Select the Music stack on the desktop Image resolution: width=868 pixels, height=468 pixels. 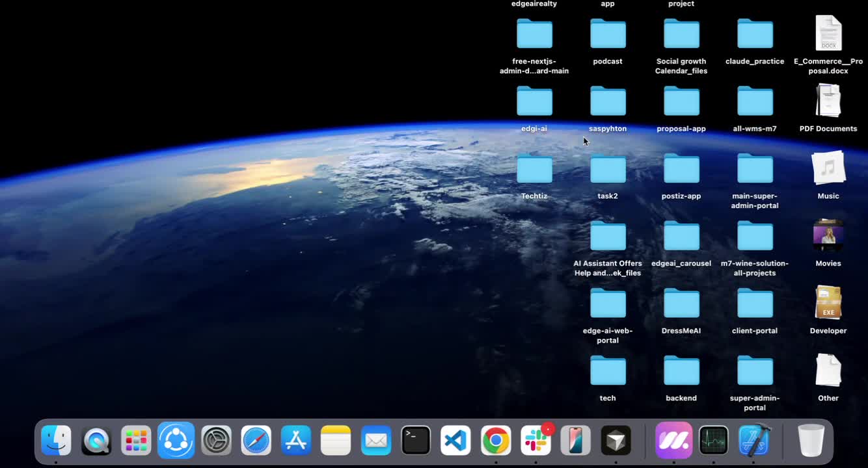828,168
